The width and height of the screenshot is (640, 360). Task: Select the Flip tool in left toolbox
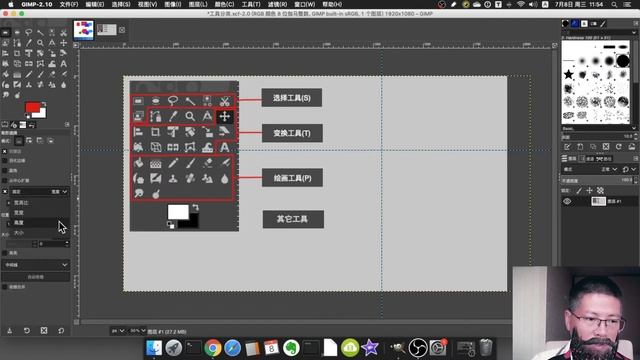(x=29, y=64)
